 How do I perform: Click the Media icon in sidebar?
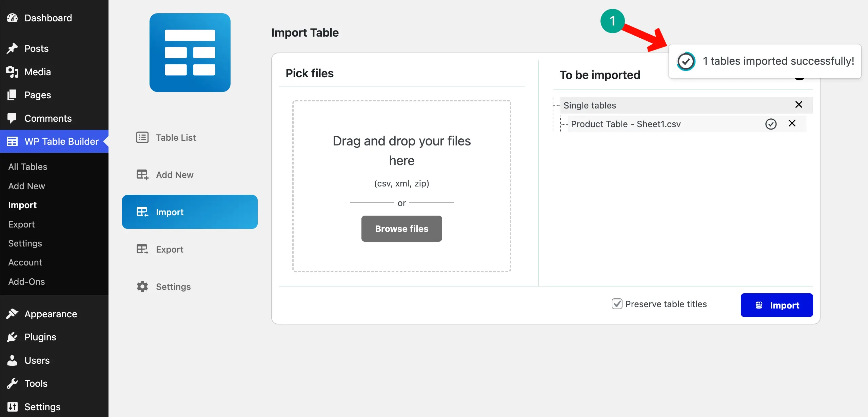click(12, 72)
